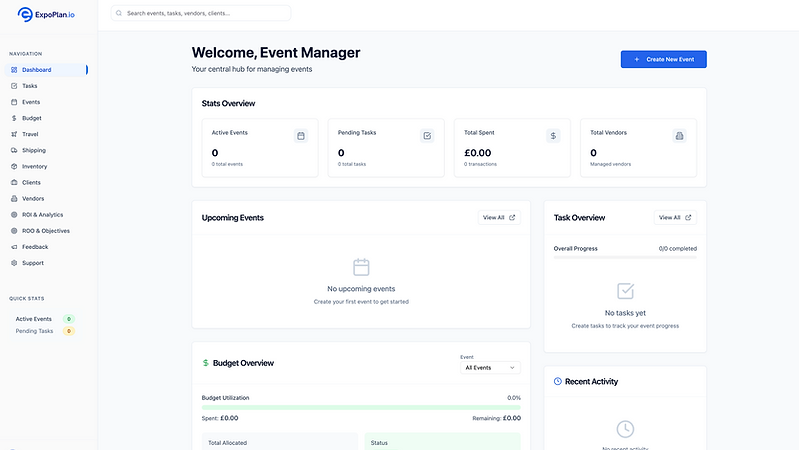
Task: Open ROI & Analytics in navigation
Action: [46, 215]
